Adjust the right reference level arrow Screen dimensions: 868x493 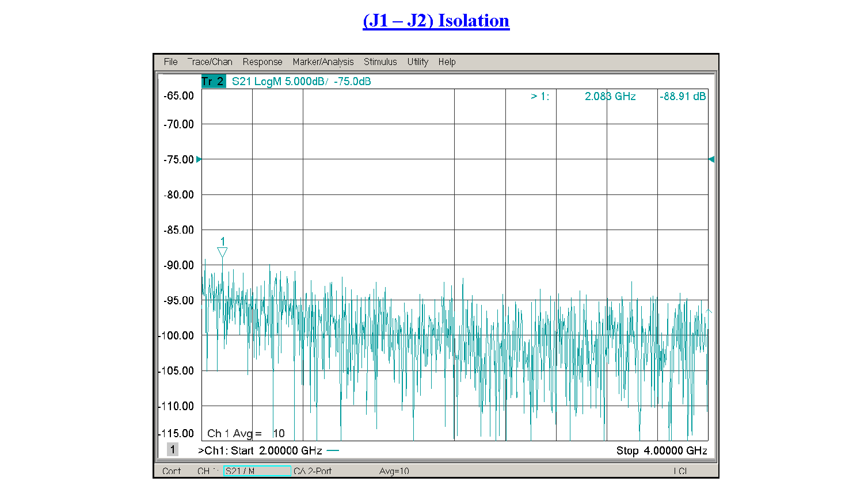click(711, 159)
